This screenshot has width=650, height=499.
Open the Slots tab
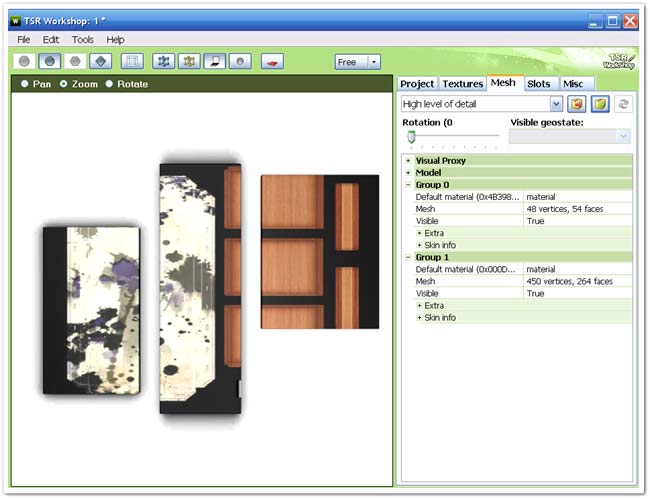tap(538, 84)
